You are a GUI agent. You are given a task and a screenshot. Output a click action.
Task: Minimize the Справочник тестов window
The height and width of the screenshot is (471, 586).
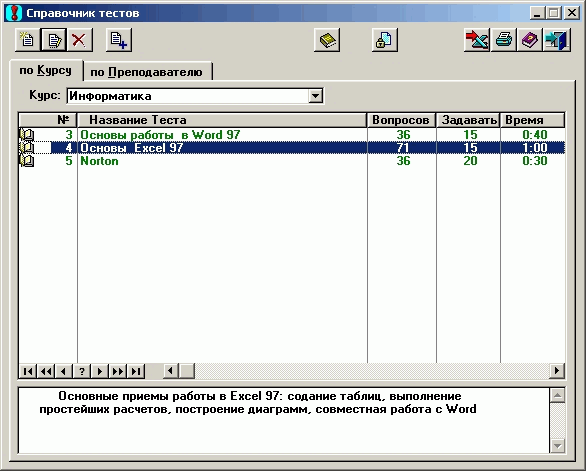(537, 13)
